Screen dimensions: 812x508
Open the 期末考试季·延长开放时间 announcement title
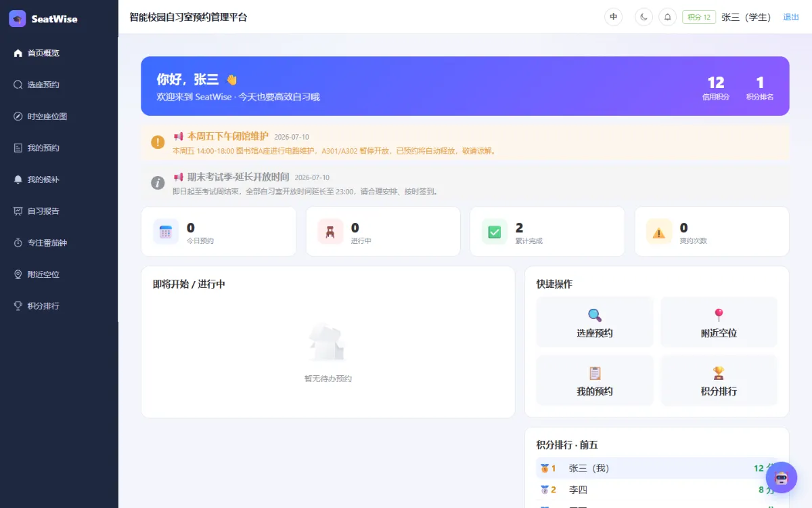click(238, 177)
